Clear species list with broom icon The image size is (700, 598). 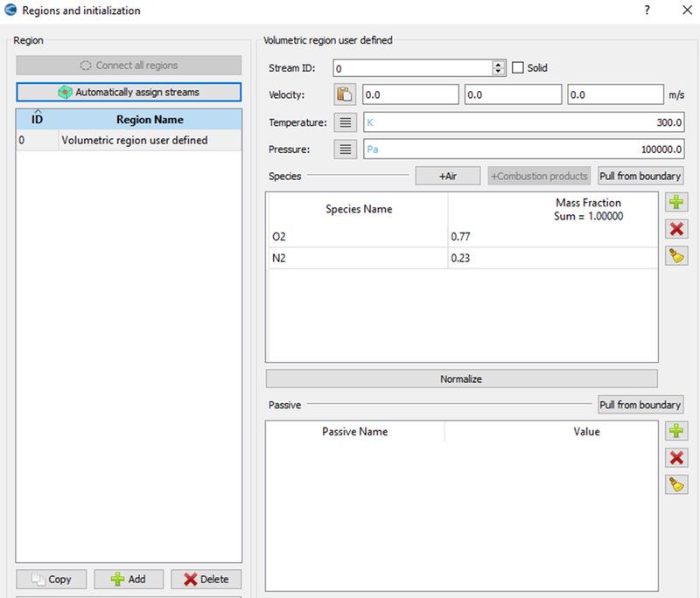point(675,255)
